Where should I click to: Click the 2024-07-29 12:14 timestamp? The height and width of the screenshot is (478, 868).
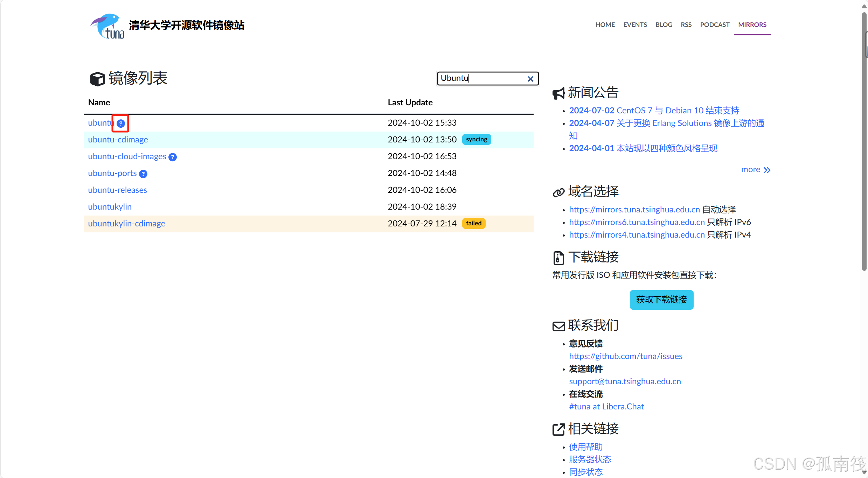[422, 224]
